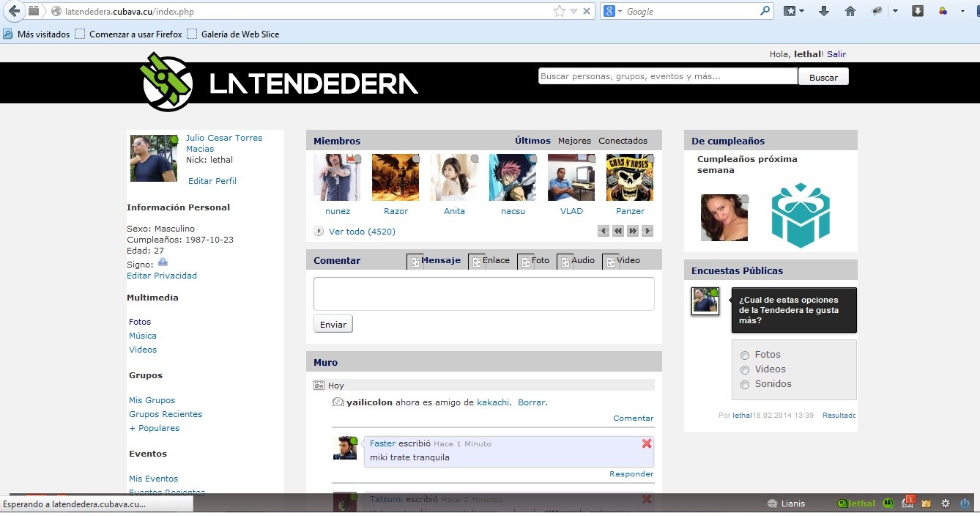980x516 pixels.
Task: Select the Video comment tab
Action: tap(622, 261)
